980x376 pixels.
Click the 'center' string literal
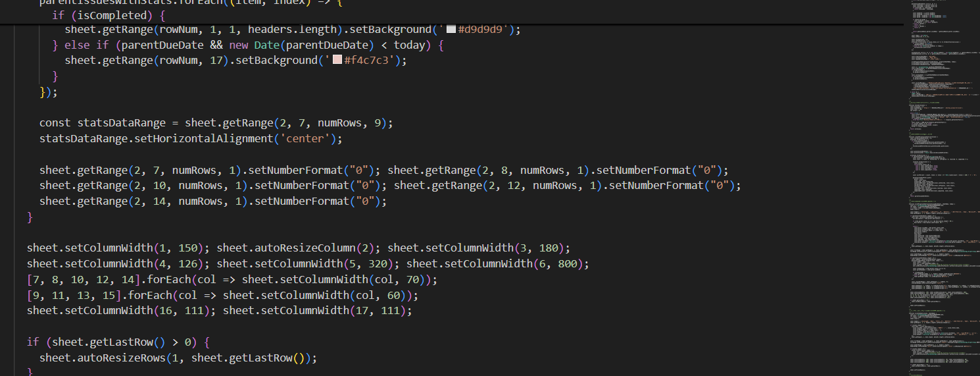[305, 139]
